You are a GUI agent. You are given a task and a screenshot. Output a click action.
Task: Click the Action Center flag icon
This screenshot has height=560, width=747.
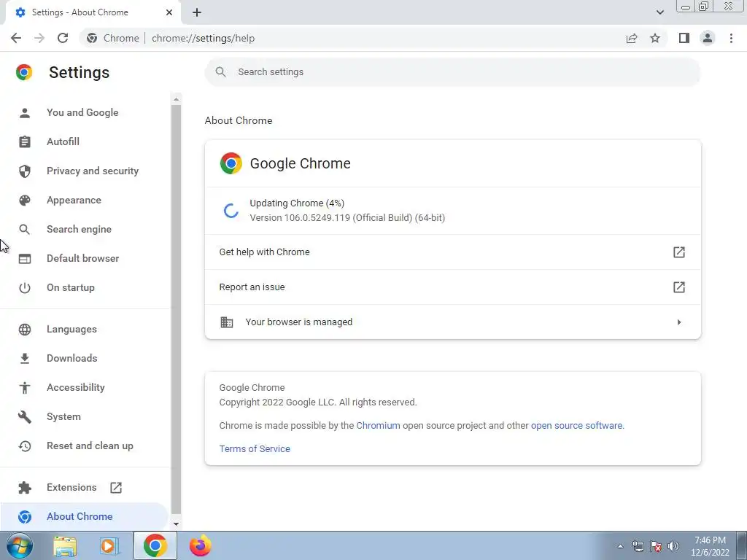click(x=656, y=546)
